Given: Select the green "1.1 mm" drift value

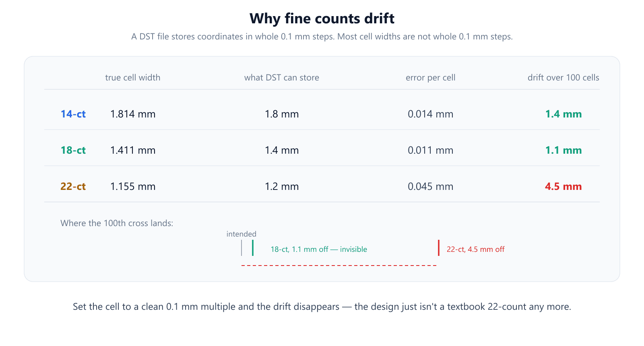Looking at the screenshot, I should 563,150.
